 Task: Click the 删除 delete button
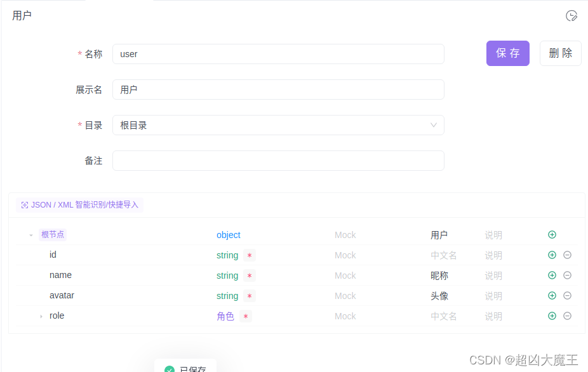click(560, 53)
